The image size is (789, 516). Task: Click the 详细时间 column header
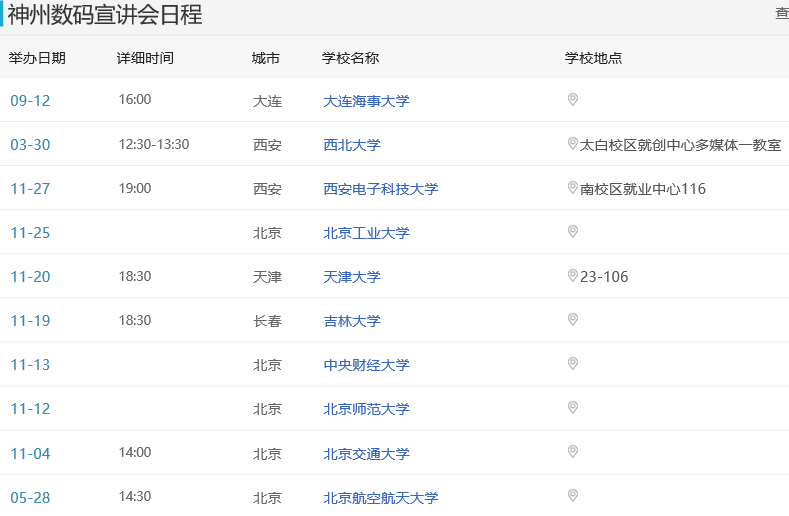(145, 58)
